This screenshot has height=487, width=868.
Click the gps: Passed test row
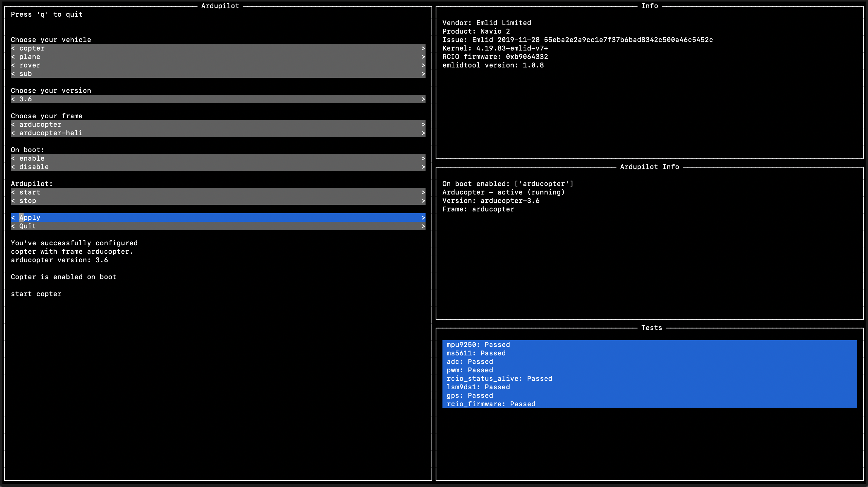coord(649,395)
